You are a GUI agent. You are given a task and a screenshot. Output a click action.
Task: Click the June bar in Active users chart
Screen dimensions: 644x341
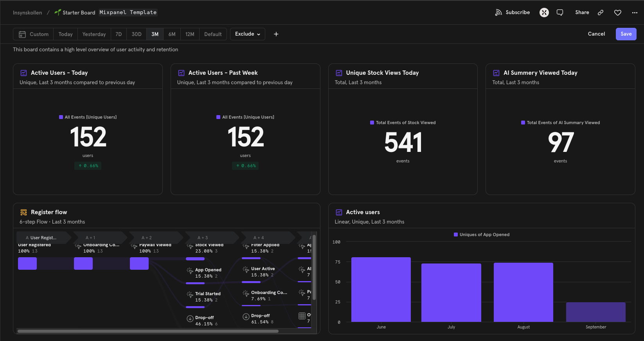pyautogui.click(x=381, y=289)
